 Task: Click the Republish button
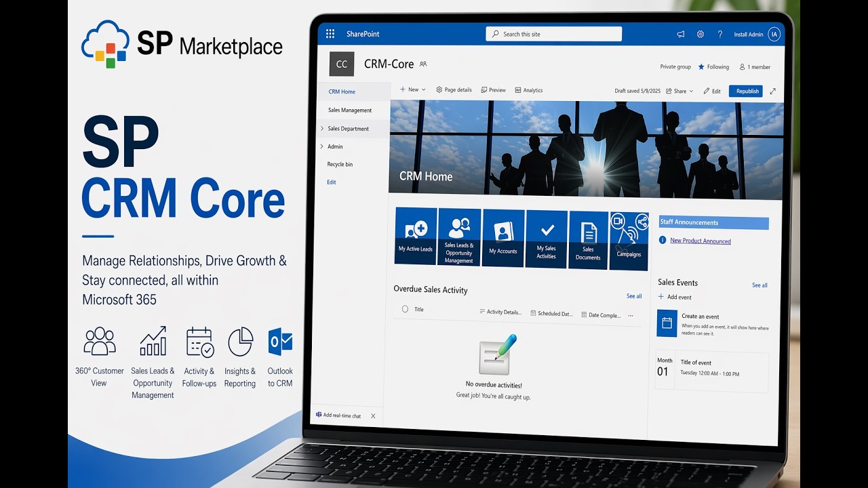[x=746, y=91]
